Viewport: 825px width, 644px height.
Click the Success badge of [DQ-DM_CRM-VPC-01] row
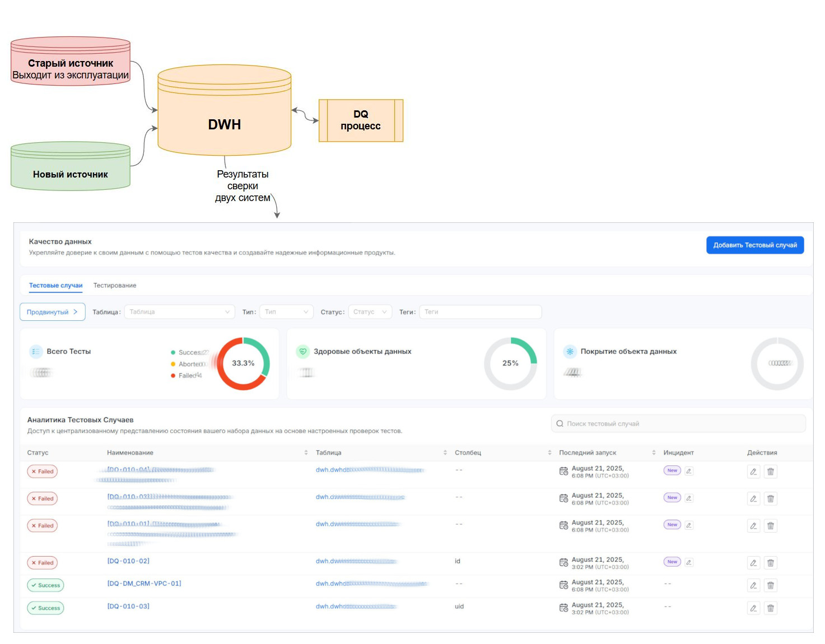pyautogui.click(x=45, y=586)
